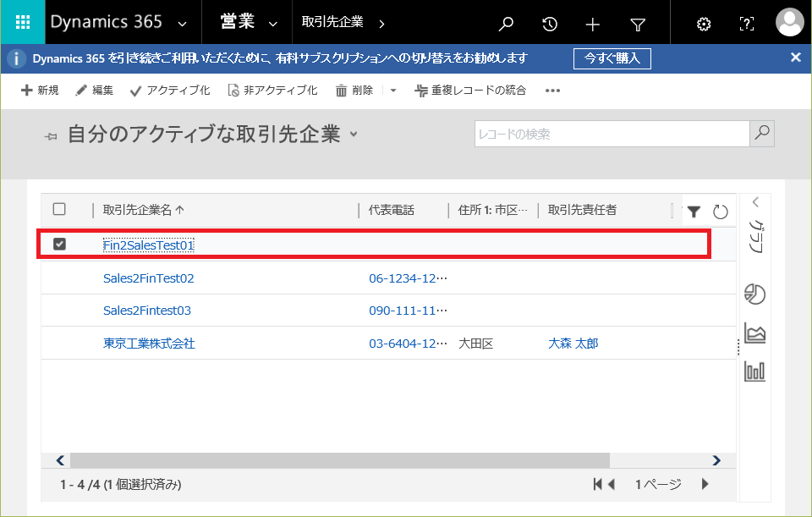
Task: Click phone number 06-1234-12…
Action: click(x=408, y=278)
